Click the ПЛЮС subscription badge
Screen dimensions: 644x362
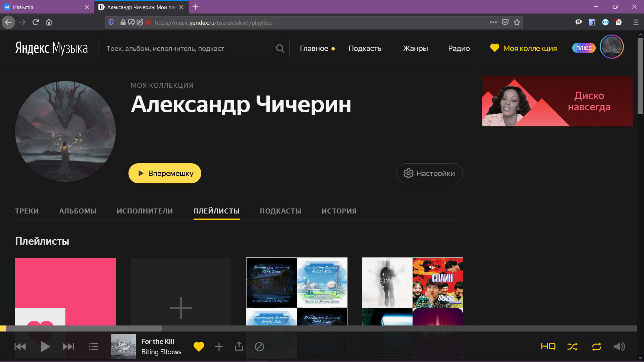point(584,48)
